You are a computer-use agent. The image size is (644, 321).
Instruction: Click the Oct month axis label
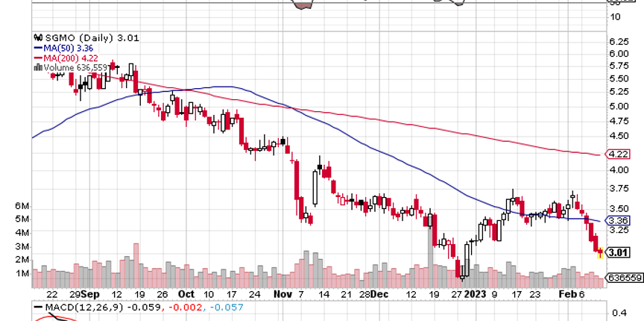point(186,295)
